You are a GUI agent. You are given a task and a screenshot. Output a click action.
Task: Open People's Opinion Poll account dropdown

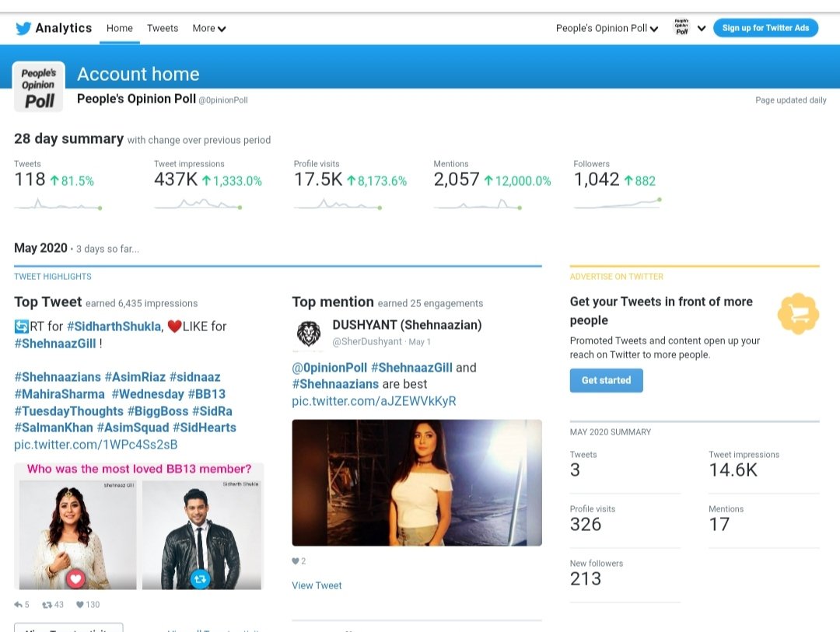click(607, 29)
